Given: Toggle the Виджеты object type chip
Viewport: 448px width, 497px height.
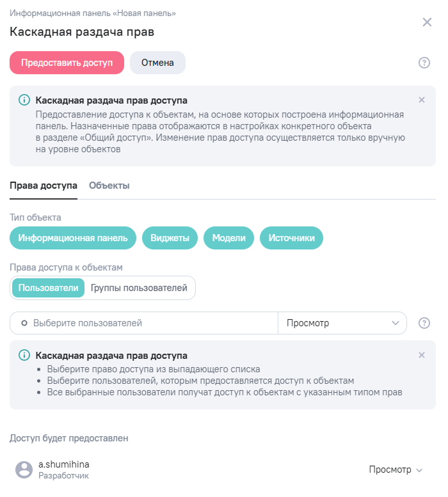Looking at the screenshot, I should (170, 238).
